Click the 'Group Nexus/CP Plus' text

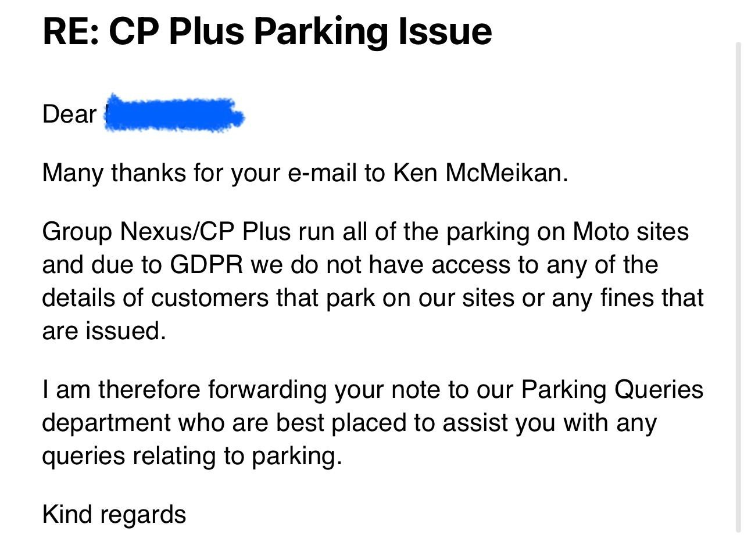click(166, 231)
